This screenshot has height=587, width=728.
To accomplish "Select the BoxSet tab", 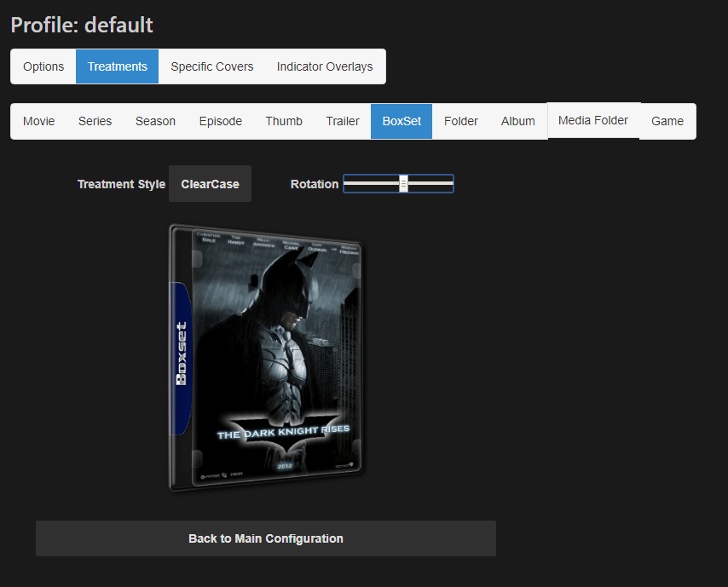I will click(x=402, y=121).
